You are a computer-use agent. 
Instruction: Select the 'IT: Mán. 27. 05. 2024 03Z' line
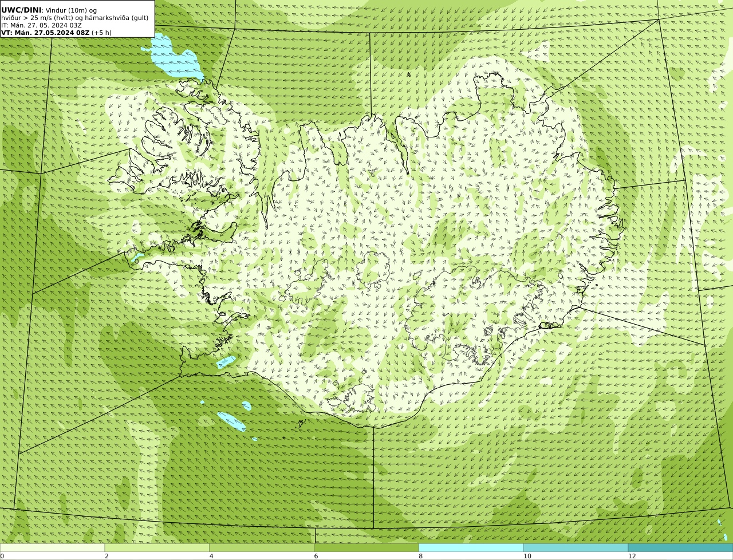click(41, 25)
